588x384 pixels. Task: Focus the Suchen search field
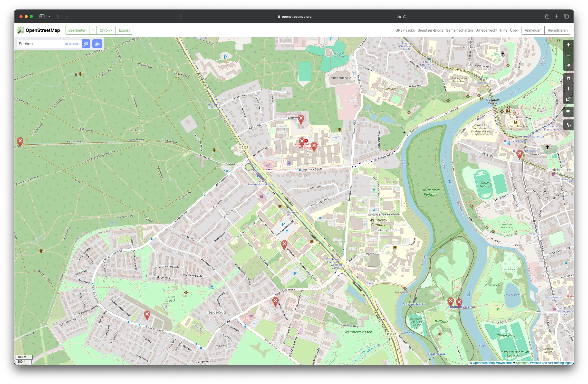point(41,44)
